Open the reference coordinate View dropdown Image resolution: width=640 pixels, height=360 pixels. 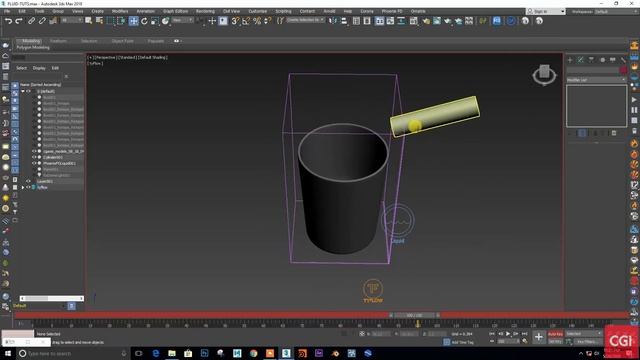click(x=182, y=20)
